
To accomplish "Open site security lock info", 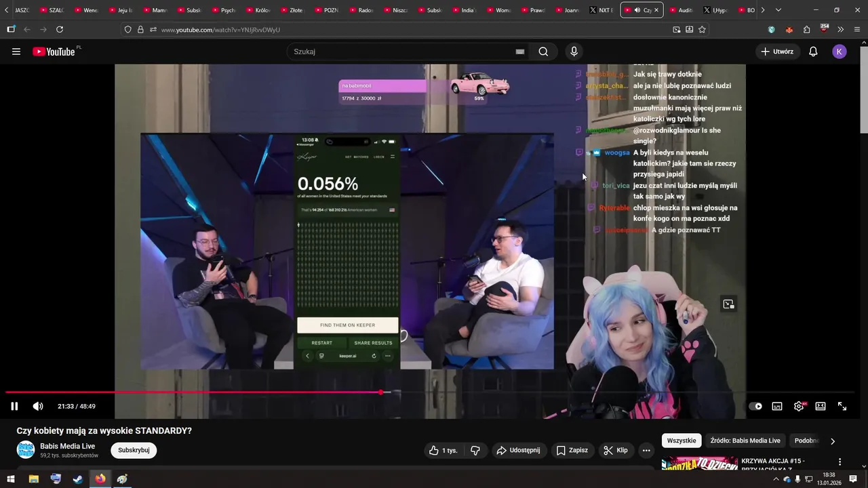I will coord(140,30).
